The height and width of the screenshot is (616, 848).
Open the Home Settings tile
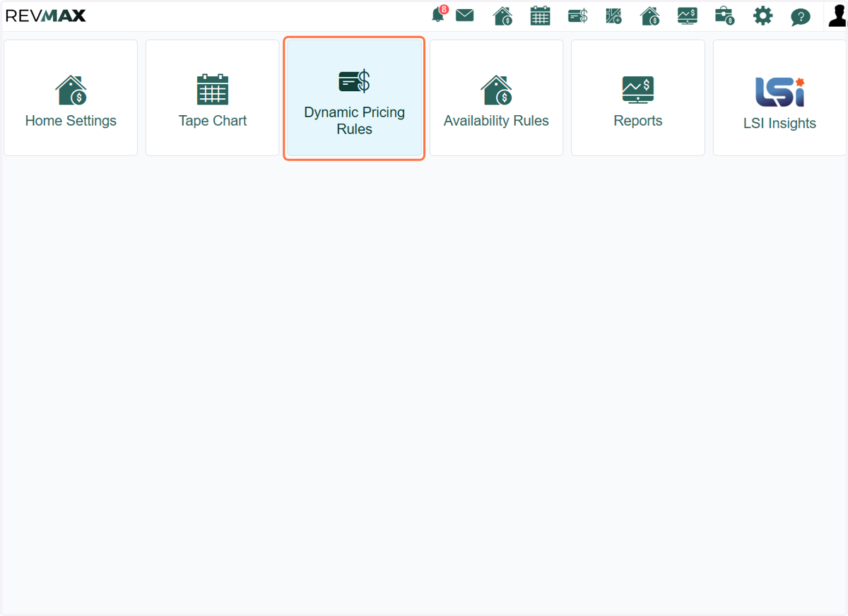click(x=71, y=97)
